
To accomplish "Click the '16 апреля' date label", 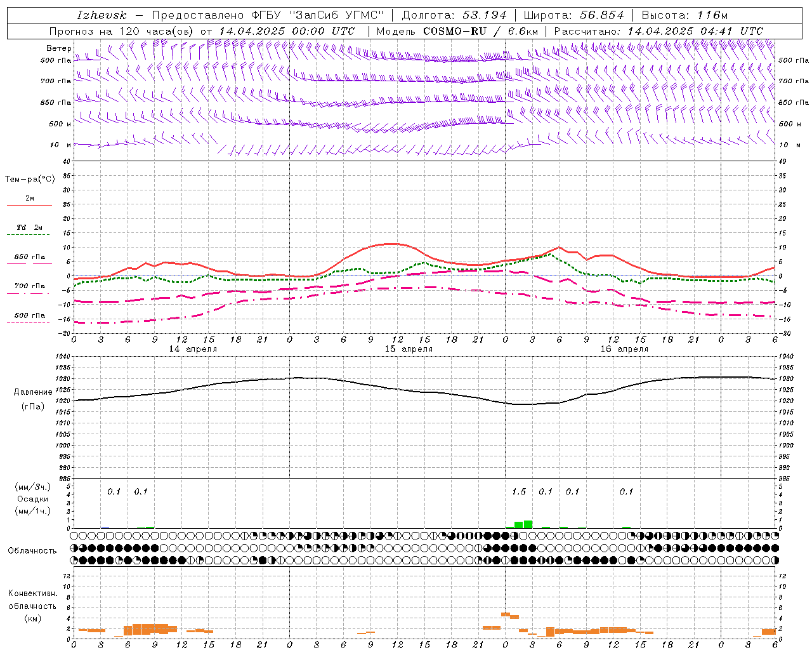I will click(x=624, y=349).
